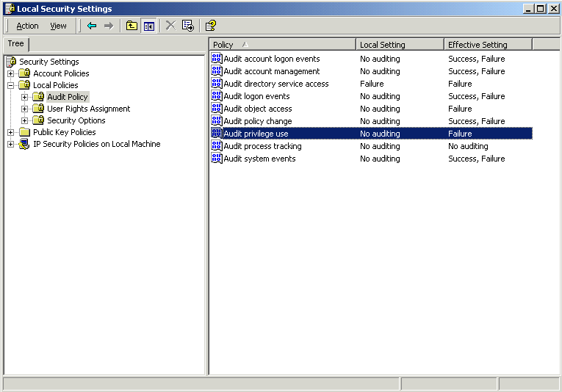
Task: Collapse the Local Policies node
Action: click(x=11, y=85)
